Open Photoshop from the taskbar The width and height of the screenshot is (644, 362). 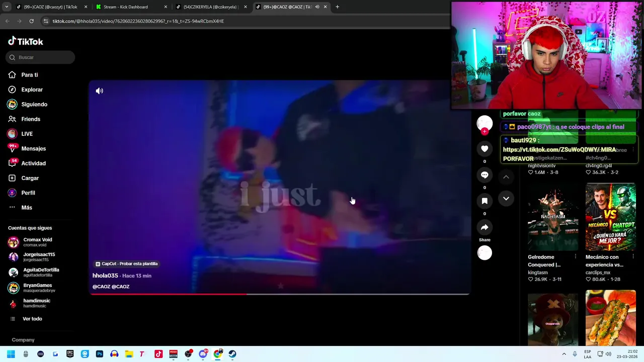100,354
